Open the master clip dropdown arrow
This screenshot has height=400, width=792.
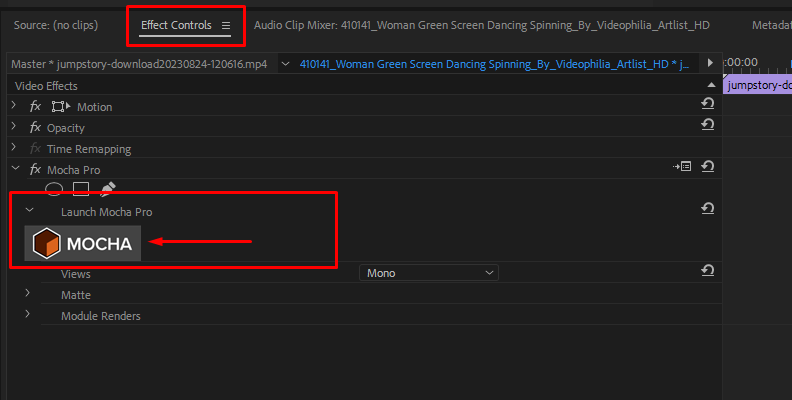[x=285, y=64]
